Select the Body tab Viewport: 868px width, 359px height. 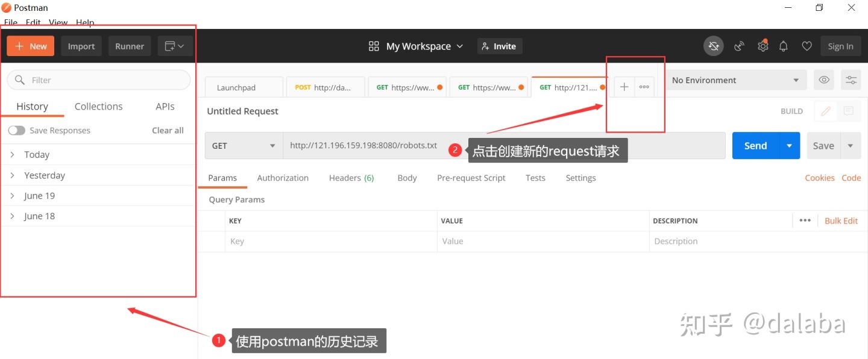407,178
